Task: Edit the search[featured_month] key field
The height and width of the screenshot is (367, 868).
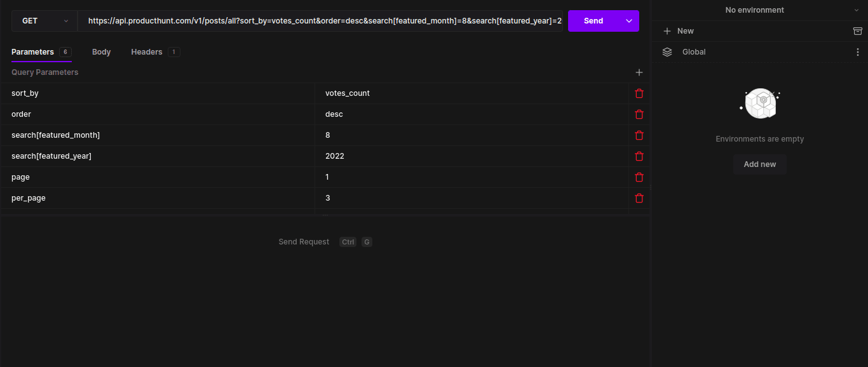Action: point(158,135)
